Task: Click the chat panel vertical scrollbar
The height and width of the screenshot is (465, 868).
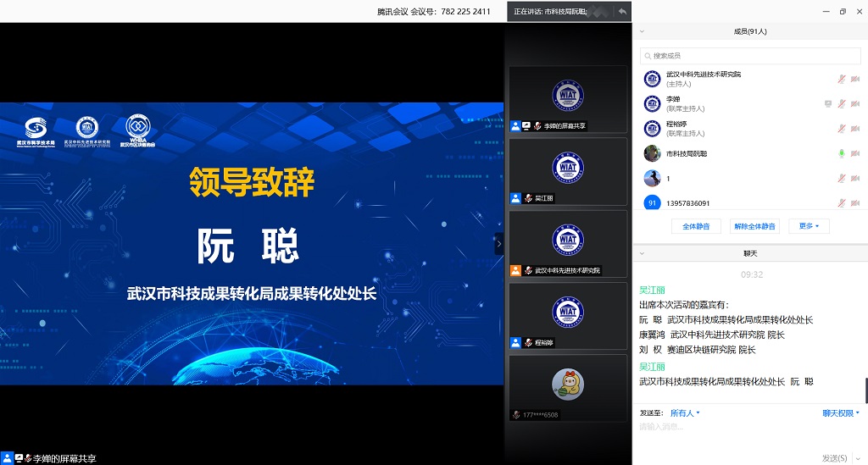Action: [865, 390]
